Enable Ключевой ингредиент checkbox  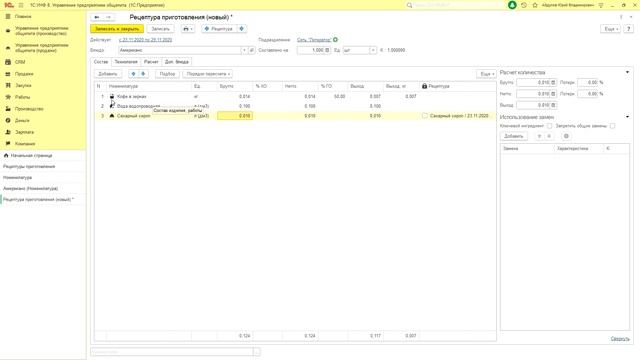pos(549,126)
